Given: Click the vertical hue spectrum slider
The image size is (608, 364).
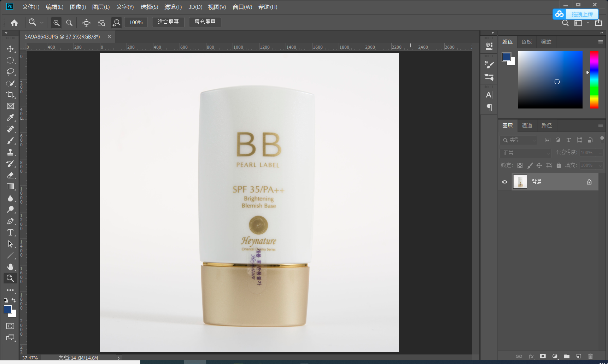Looking at the screenshot, I should tap(594, 80).
